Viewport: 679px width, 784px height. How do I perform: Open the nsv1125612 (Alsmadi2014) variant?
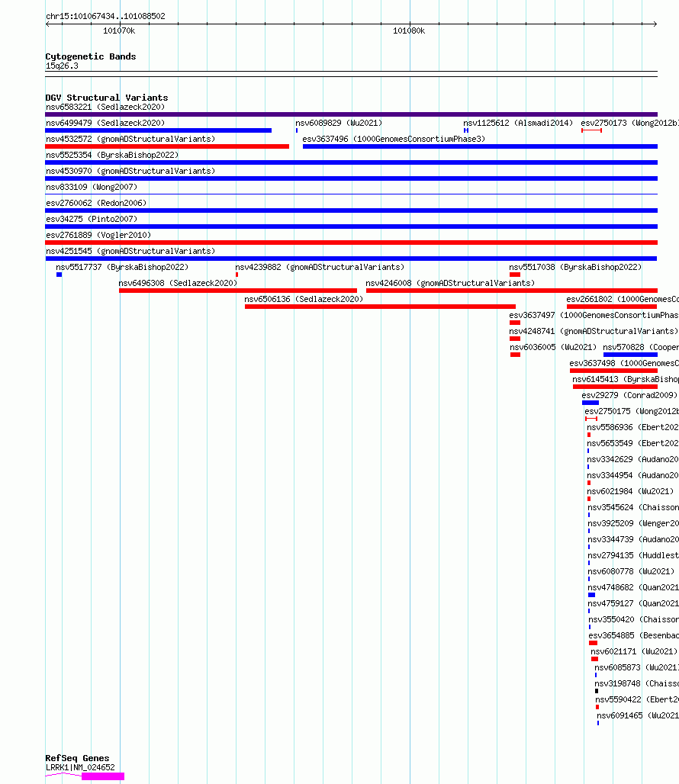click(518, 123)
